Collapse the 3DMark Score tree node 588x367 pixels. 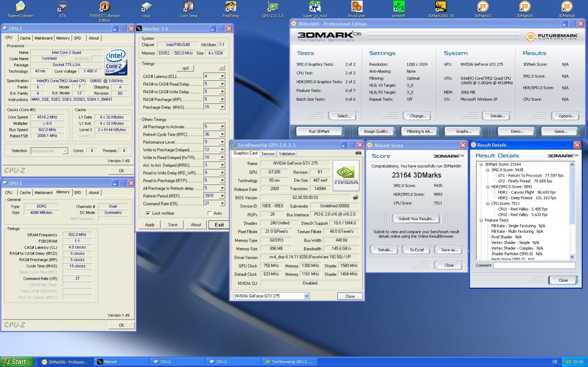pyautogui.click(x=481, y=164)
